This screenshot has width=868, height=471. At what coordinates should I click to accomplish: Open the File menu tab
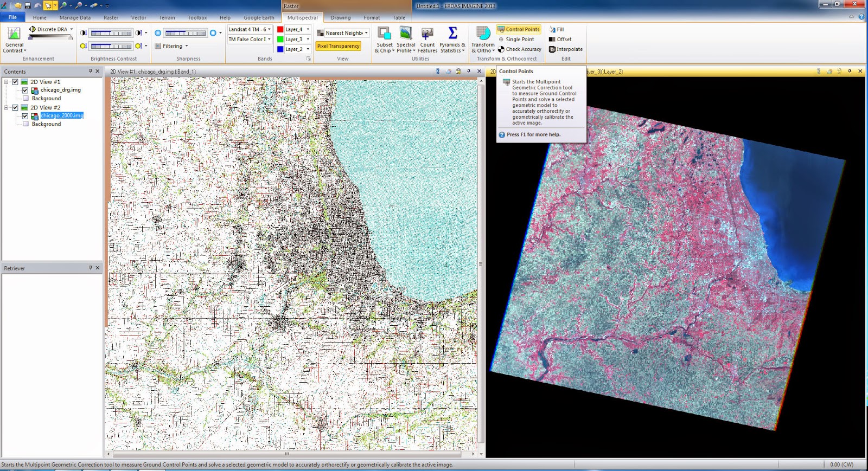point(12,17)
